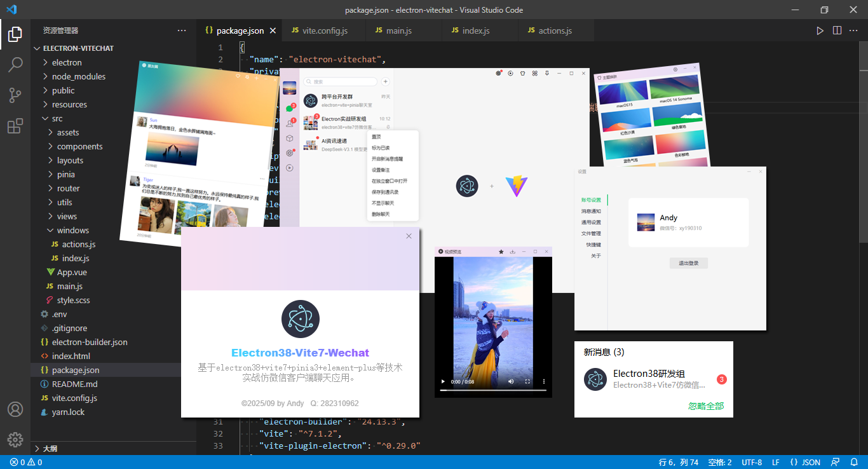Click the download icon in video preview window

(512, 252)
